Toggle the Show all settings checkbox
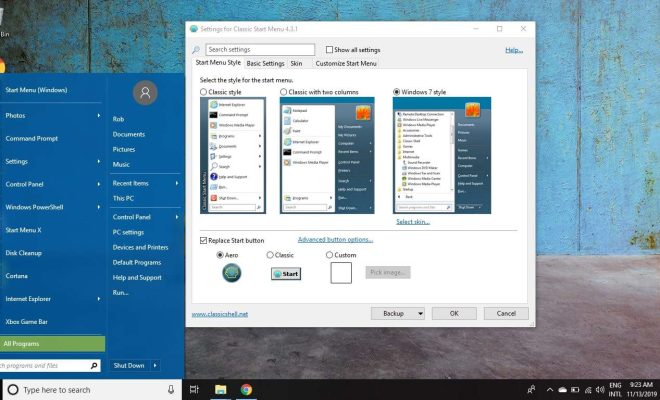The image size is (660, 400). click(329, 50)
